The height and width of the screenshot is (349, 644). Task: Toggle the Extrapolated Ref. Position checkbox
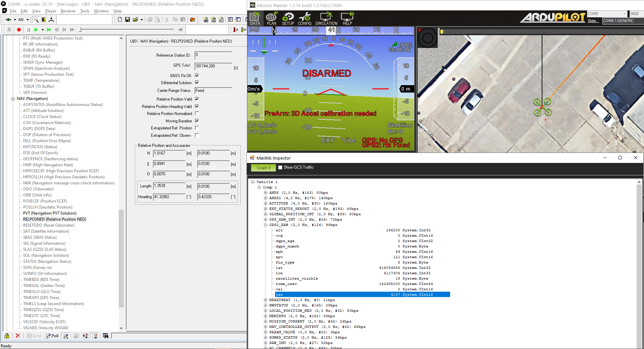197,128
